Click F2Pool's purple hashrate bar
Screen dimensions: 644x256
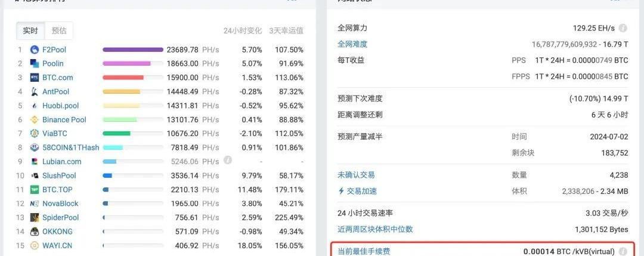point(132,50)
